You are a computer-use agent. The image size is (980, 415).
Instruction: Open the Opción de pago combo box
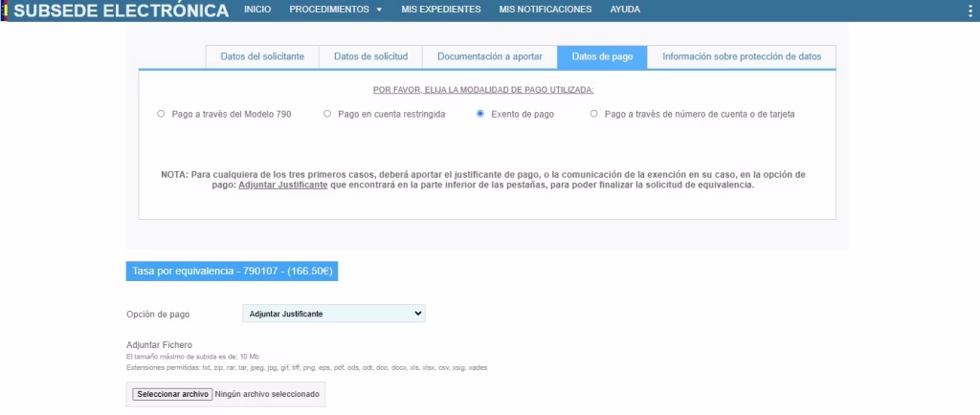(334, 314)
